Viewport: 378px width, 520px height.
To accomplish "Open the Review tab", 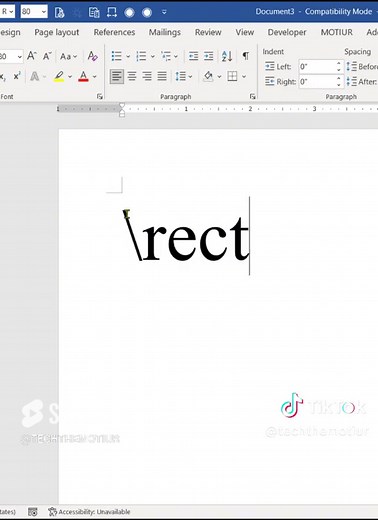I will [208, 32].
